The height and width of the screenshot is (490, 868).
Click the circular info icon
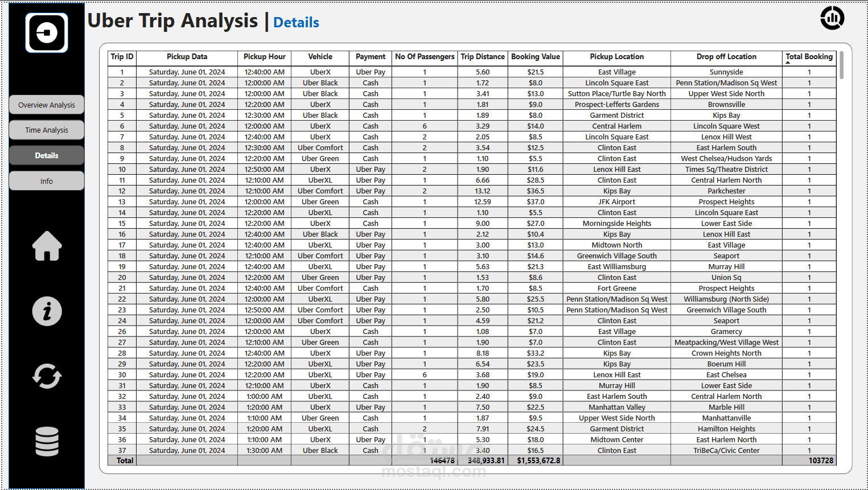point(47,311)
